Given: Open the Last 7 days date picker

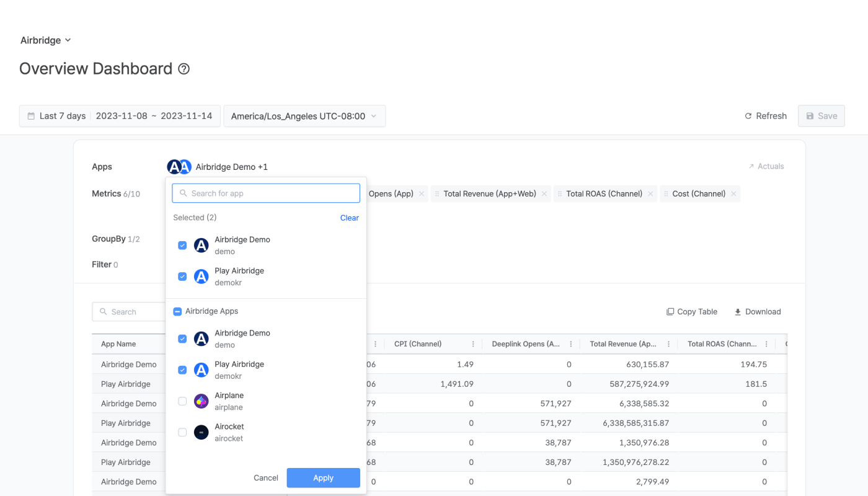Looking at the screenshot, I should tap(120, 116).
